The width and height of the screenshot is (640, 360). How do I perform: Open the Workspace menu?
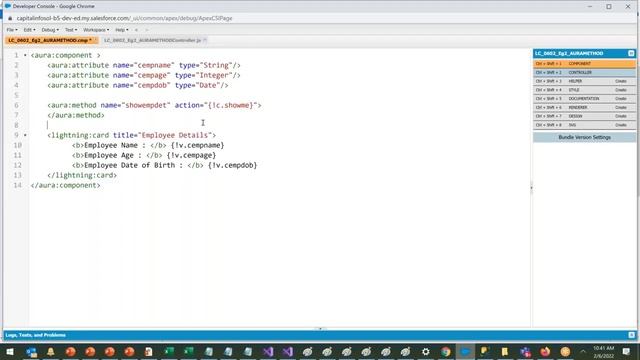[x=96, y=30]
